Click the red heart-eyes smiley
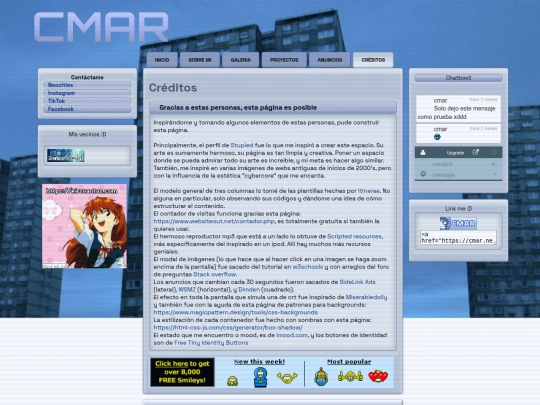This screenshot has height=405, width=540. tap(378, 376)
